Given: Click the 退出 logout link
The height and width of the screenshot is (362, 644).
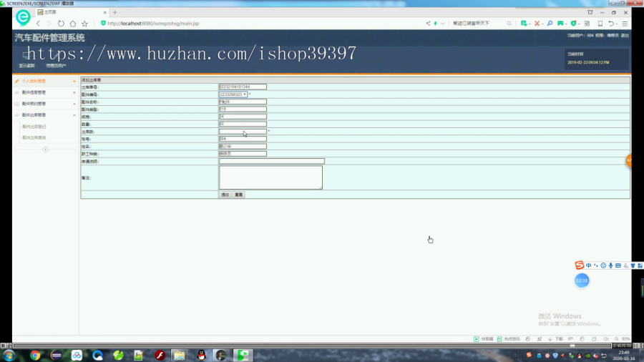Looking at the screenshot, I should [625, 35].
